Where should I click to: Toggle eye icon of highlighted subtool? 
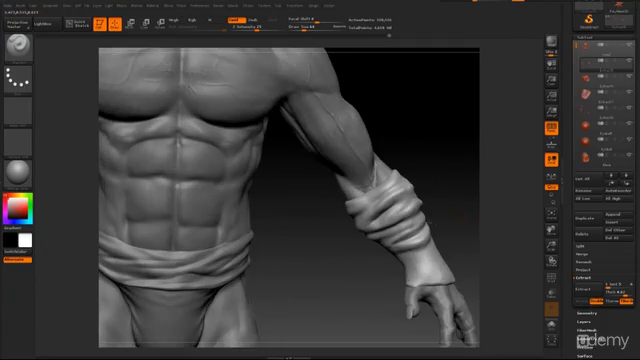click(x=629, y=61)
